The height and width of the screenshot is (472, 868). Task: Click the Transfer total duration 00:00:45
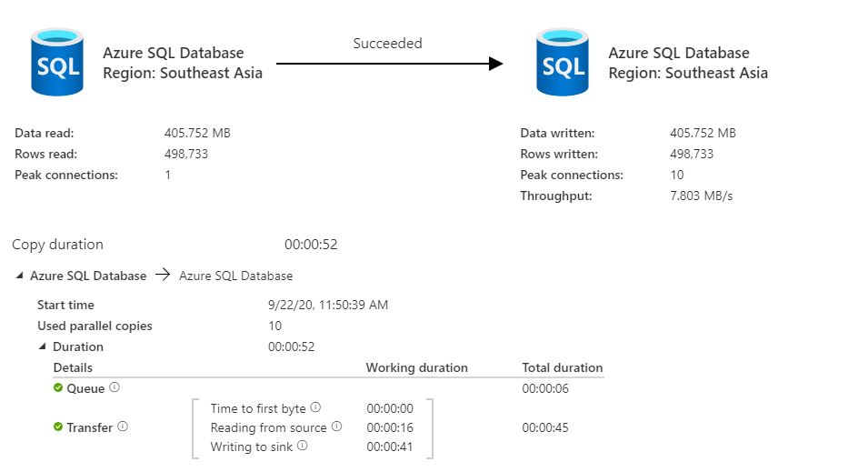(545, 427)
